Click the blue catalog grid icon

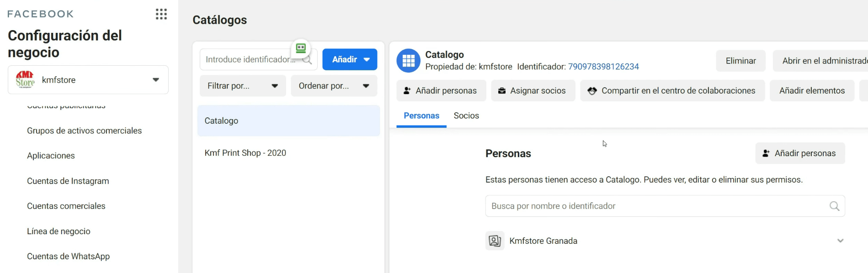(408, 60)
